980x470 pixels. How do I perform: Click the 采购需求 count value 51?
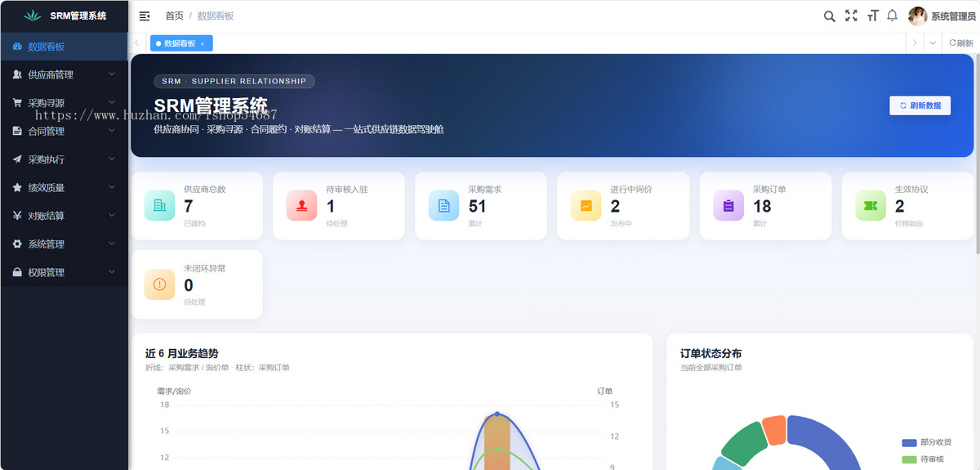(477, 207)
